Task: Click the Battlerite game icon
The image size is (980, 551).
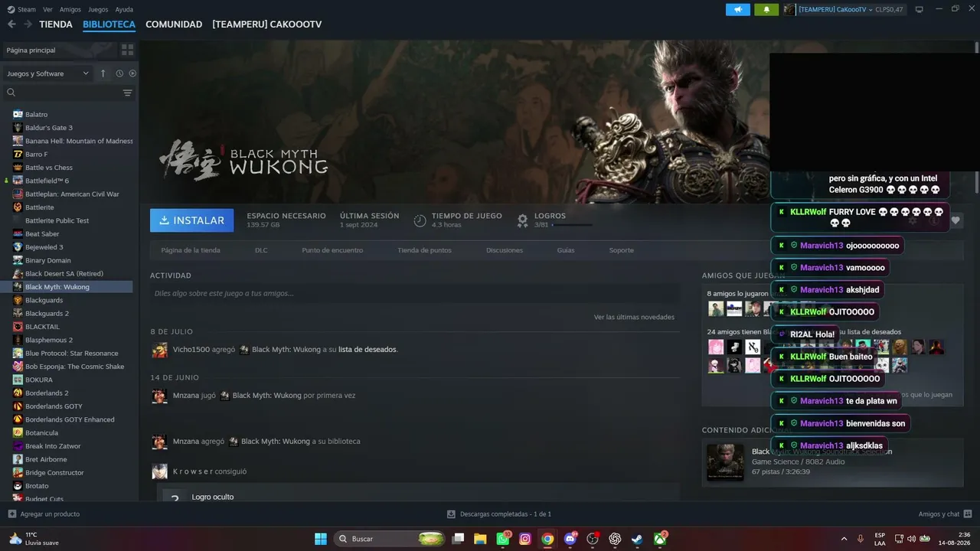Action: [x=18, y=207]
